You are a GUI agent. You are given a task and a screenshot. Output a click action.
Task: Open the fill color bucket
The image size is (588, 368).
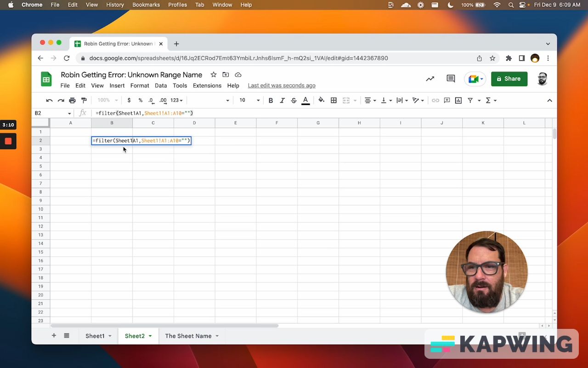click(x=321, y=100)
